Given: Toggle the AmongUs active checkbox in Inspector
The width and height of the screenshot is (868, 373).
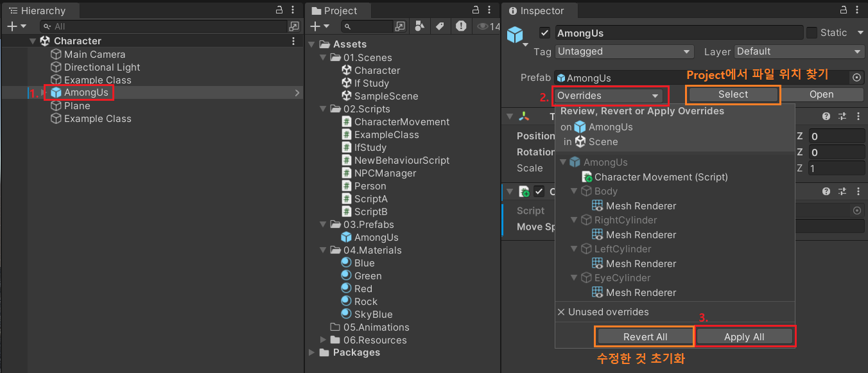Looking at the screenshot, I should 545,33.
